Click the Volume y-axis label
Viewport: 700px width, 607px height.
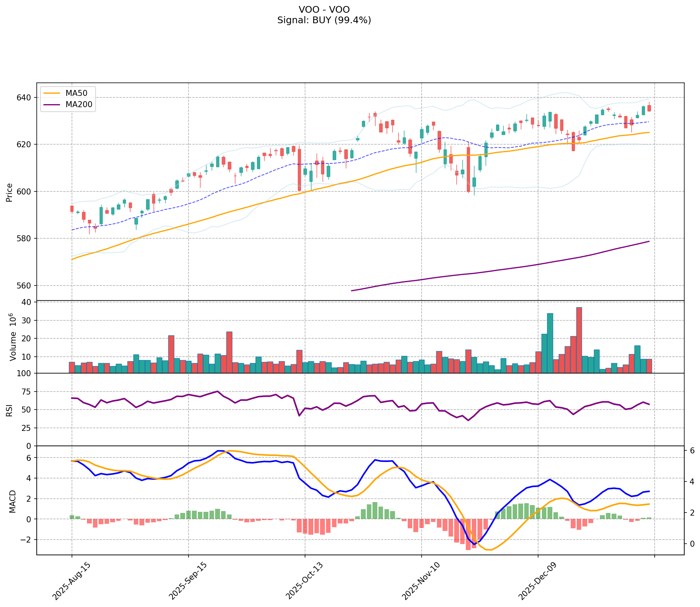(x=13, y=337)
